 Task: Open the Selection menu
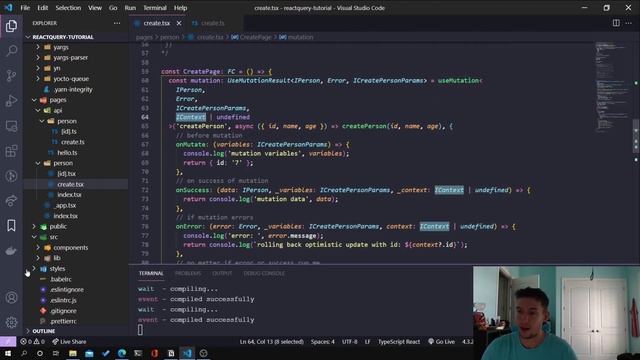point(68,8)
